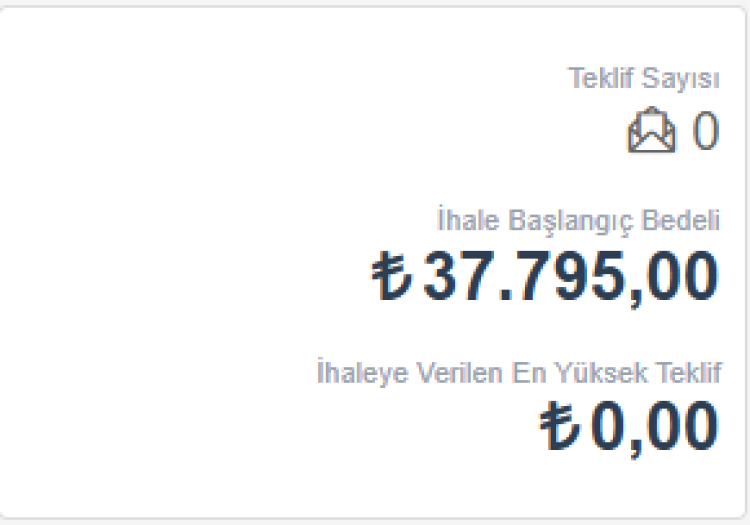This screenshot has width=750, height=525.
Task: Click the lira symbol before 0,00
Action: (560, 426)
